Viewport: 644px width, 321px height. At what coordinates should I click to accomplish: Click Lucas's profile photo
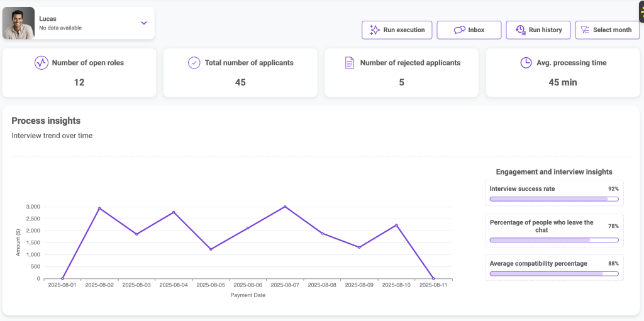pyautogui.click(x=18, y=23)
